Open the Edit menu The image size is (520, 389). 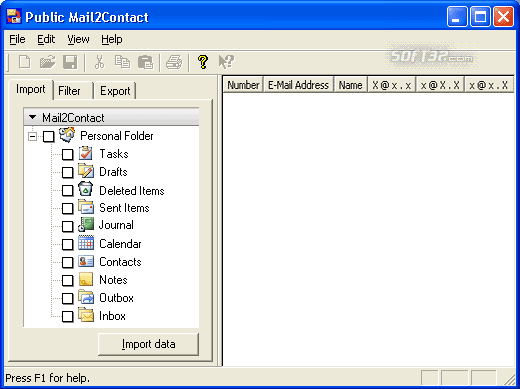(x=46, y=39)
